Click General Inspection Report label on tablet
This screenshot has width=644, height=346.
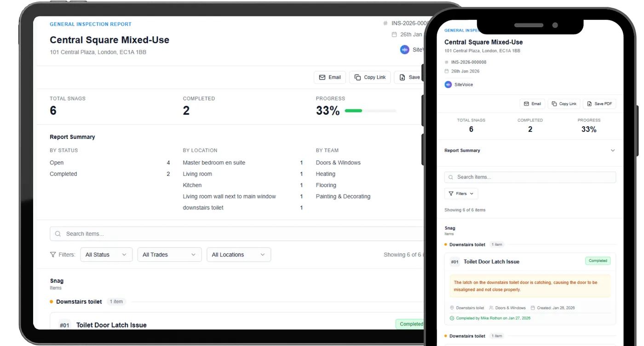click(91, 24)
